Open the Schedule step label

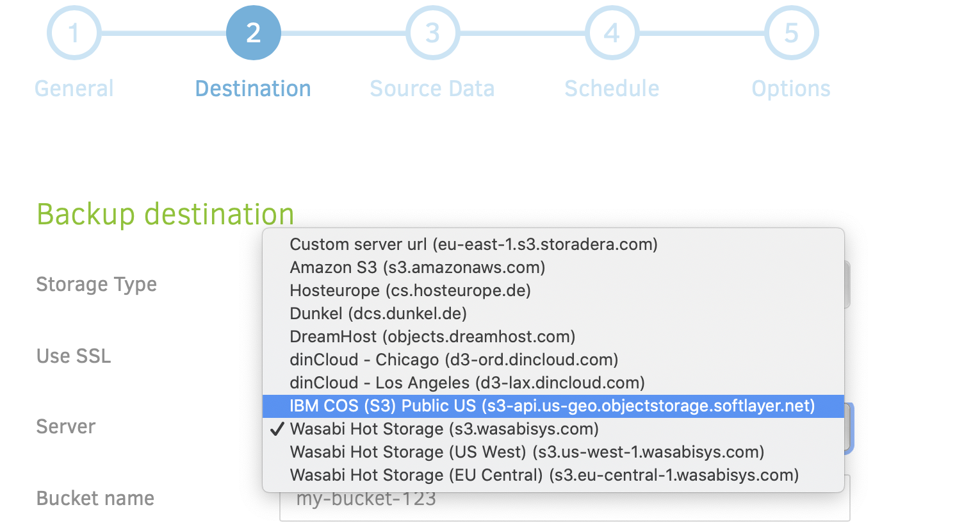[x=612, y=88]
